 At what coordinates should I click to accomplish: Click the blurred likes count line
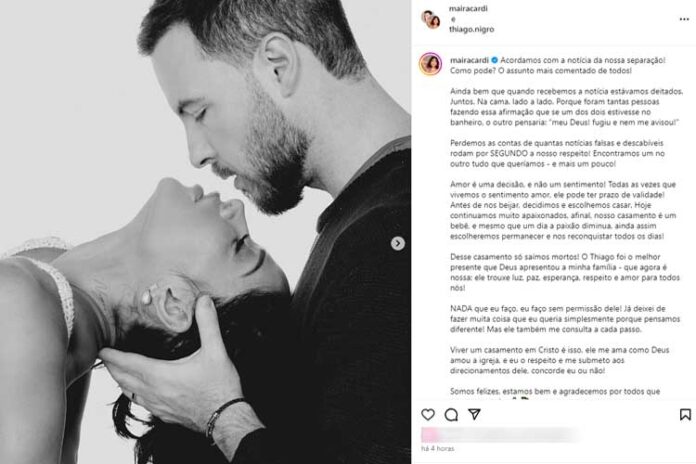(501, 435)
